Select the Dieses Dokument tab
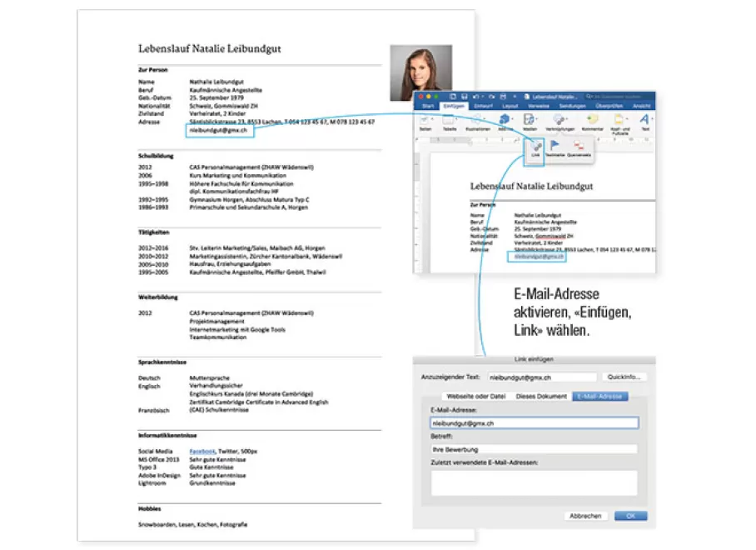The image size is (756, 550). pyautogui.click(x=541, y=397)
